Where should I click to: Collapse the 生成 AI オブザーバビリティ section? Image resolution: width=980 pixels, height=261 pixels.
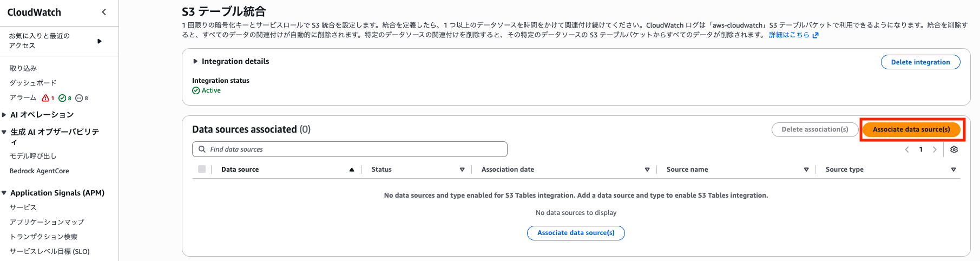[x=5, y=132]
